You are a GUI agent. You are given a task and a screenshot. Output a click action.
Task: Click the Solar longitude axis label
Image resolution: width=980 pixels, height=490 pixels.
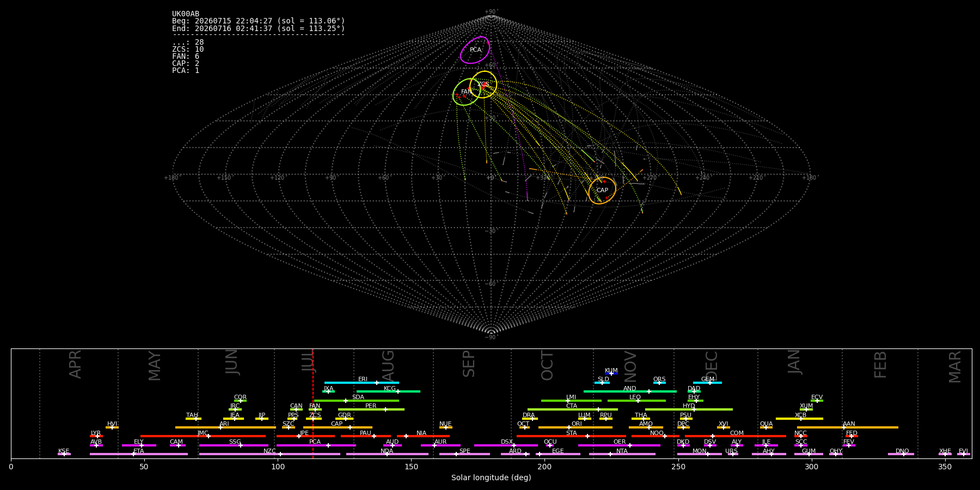pos(491,477)
